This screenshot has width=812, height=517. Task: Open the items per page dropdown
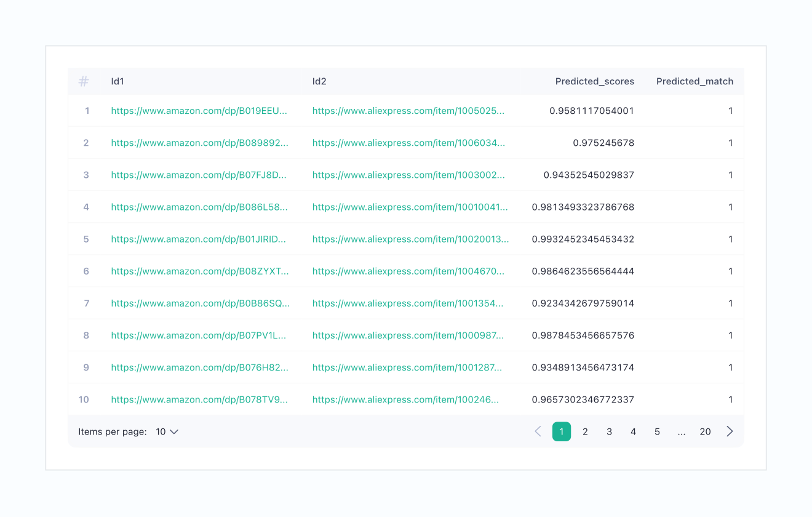point(167,431)
